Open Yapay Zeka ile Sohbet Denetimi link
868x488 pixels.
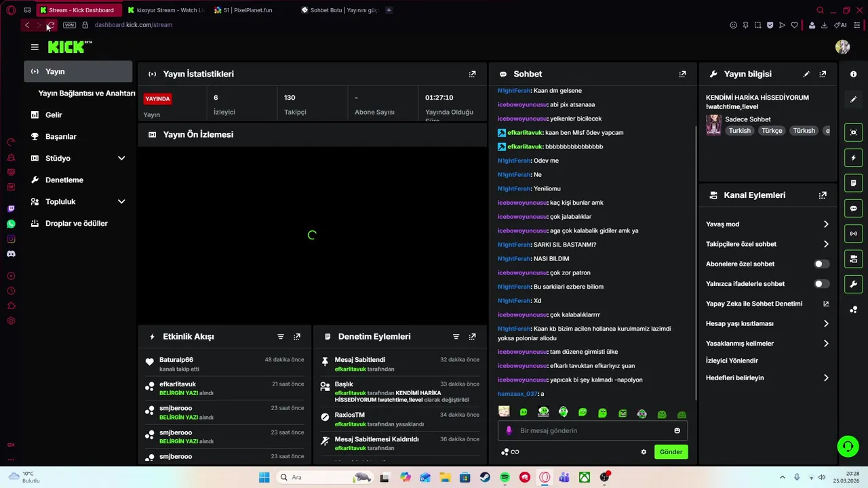coord(767,304)
